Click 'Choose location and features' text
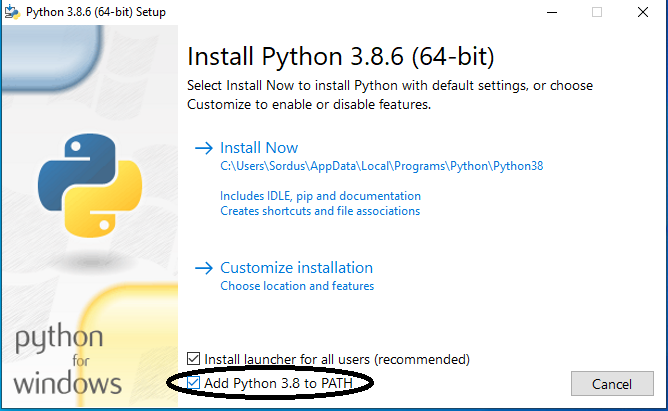 pyautogui.click(x=297, y=286)
